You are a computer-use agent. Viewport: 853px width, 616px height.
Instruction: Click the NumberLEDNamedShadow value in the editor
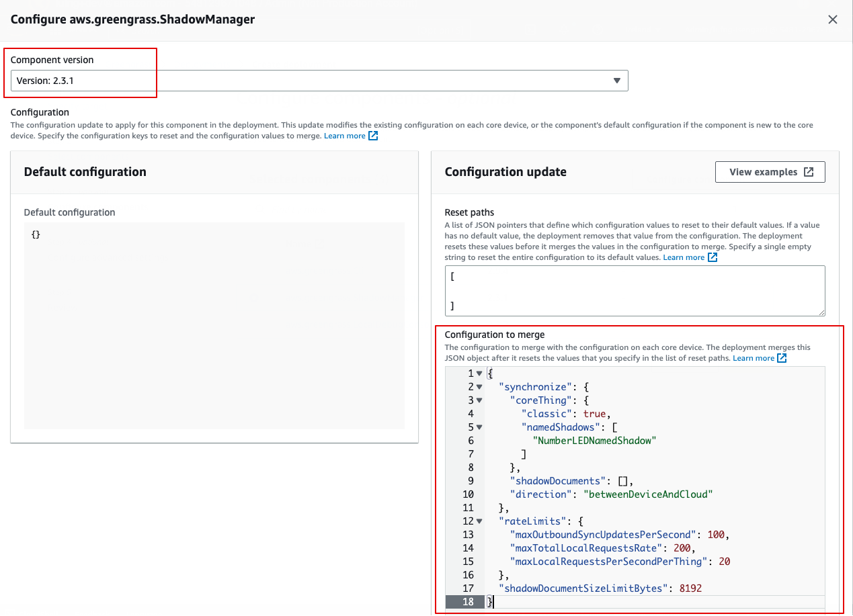594,440
